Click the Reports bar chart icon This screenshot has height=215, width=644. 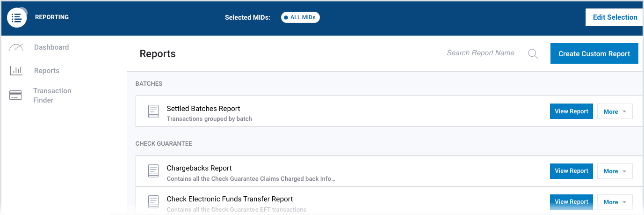16,71
